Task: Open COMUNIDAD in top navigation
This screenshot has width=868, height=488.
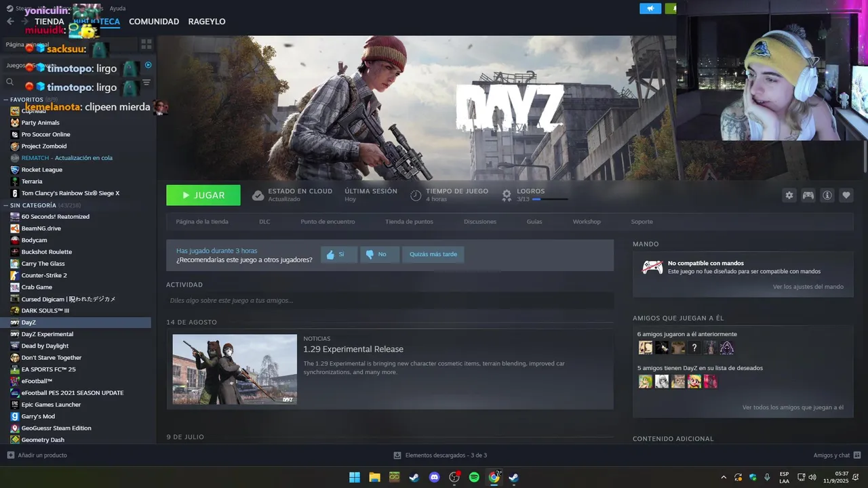Action: point(154,22)
